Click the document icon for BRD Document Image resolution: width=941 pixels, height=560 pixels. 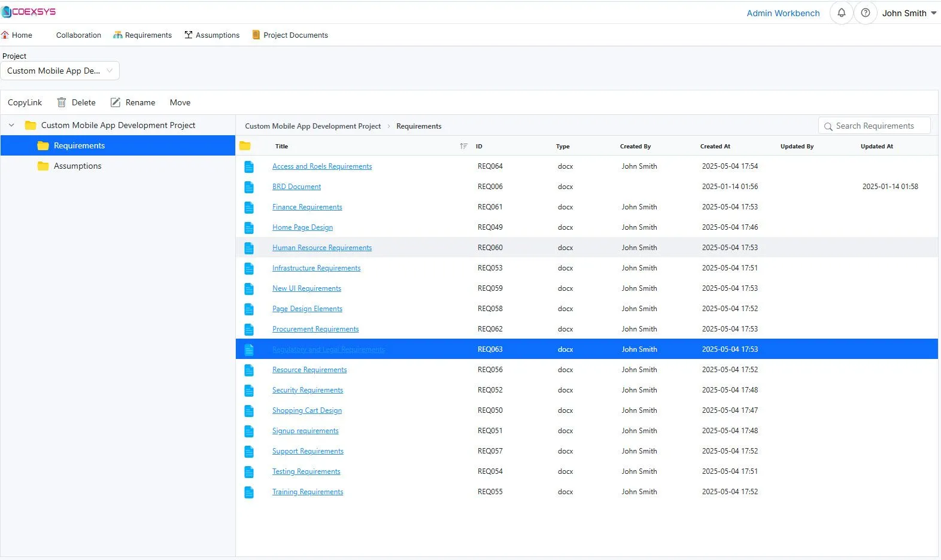249,187
